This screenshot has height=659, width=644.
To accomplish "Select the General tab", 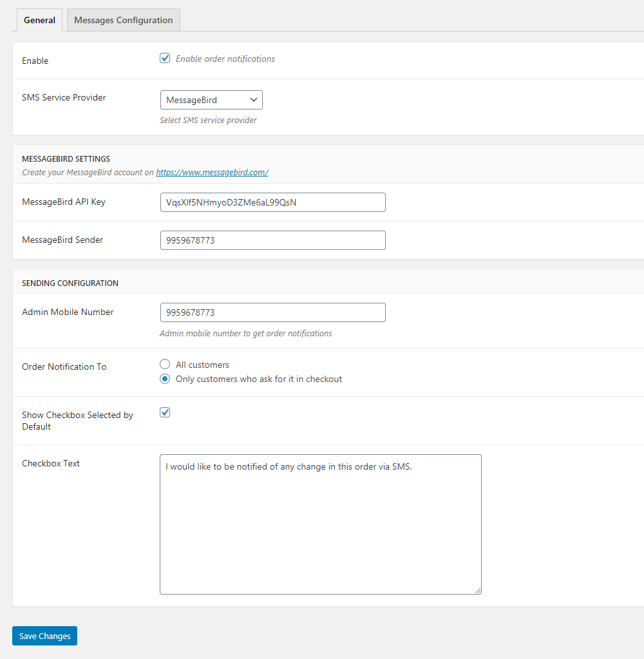I will coord(39,20).
